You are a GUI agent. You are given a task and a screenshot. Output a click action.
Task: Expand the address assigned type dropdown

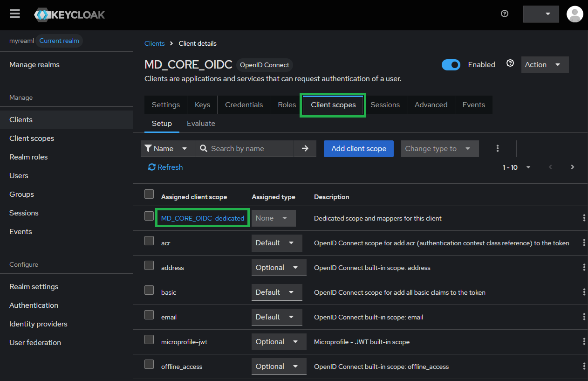tap(278, 268)
